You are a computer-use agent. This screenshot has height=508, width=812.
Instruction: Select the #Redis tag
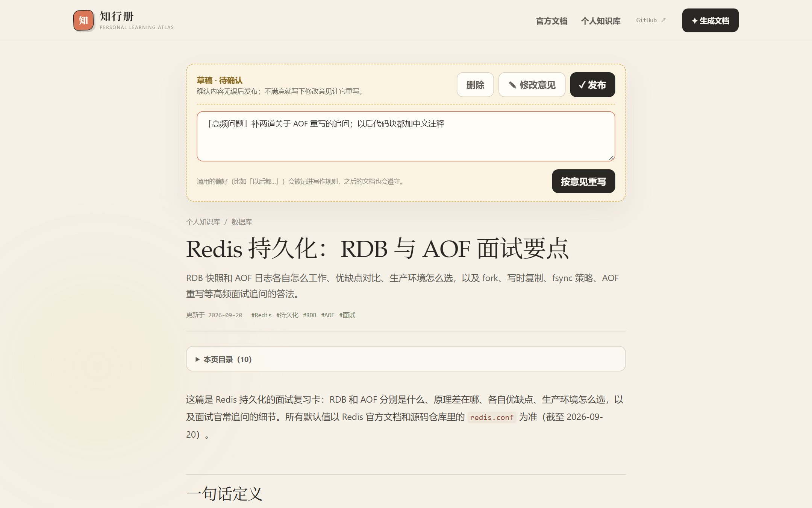pyautogui.click(x=261, y=315)
